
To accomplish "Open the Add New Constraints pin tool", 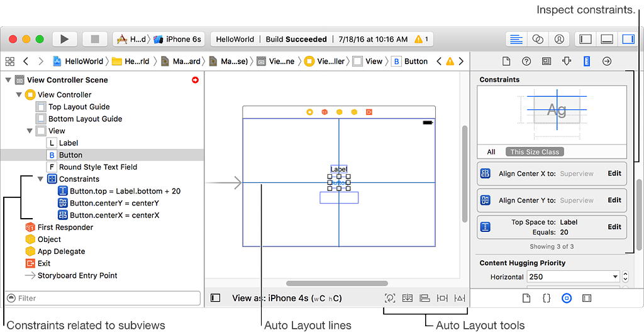I will click(442, 299).
